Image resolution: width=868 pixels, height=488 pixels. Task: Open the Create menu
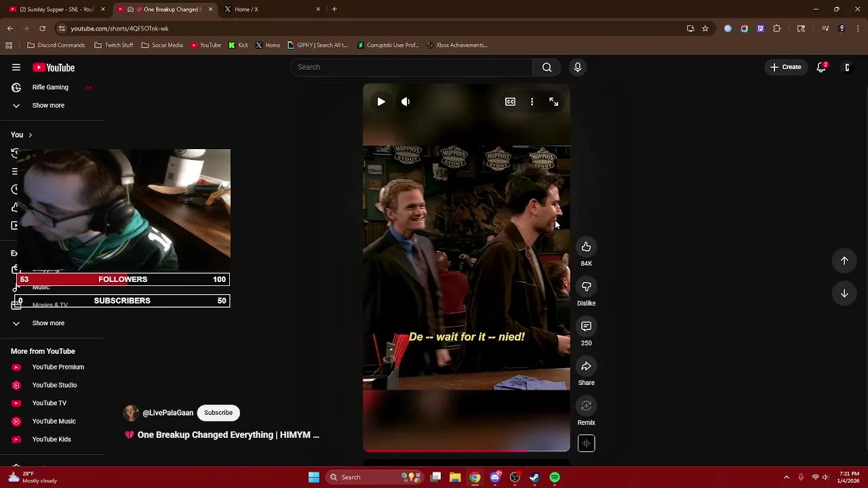(x=785, y=67)
